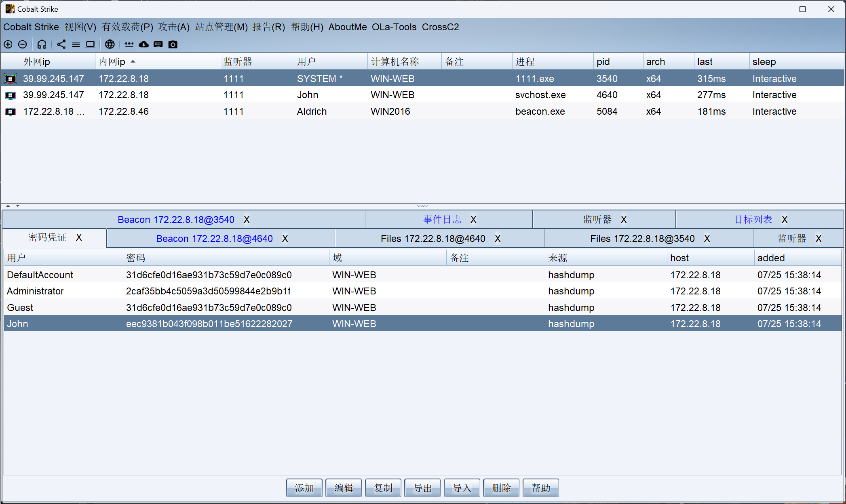
Task: Switch to pivot graph with the share icon
Action: tap(61, 44)
